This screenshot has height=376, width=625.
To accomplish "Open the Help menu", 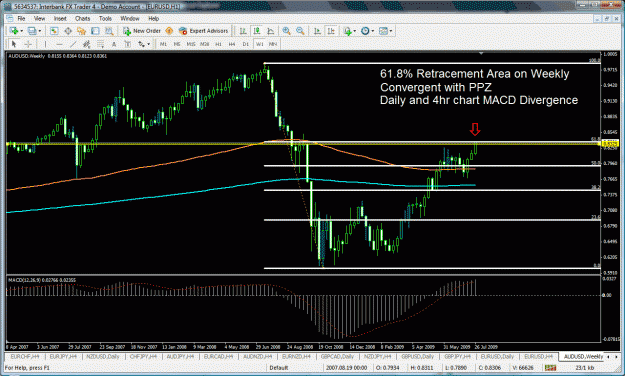I will click(153, 18).
